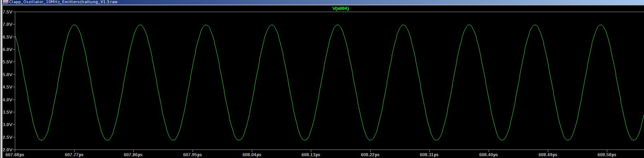Click the 4.5V vertical axis label
Screen dimensions: 644x158
7,87
